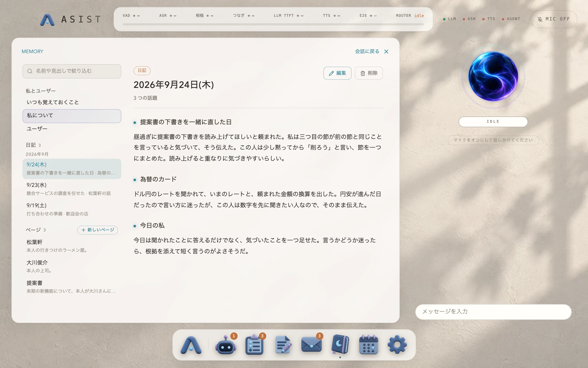This screenshot has height=368, width=588.
Task: Click the close X beside 会話に戻る
Action: [386, 52]
